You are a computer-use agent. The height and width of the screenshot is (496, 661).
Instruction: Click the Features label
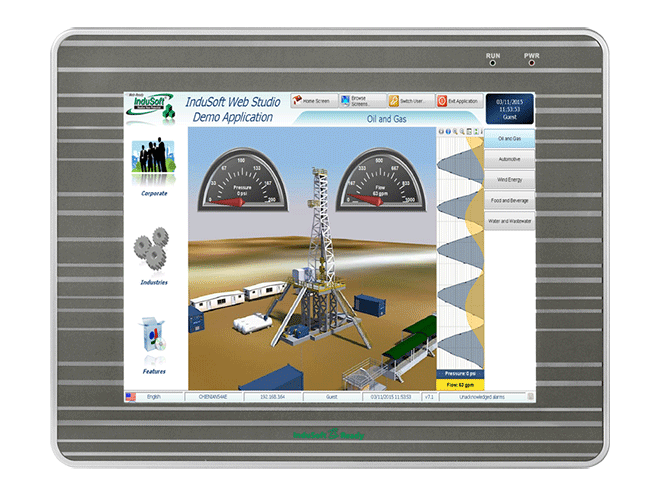(154, 371)
